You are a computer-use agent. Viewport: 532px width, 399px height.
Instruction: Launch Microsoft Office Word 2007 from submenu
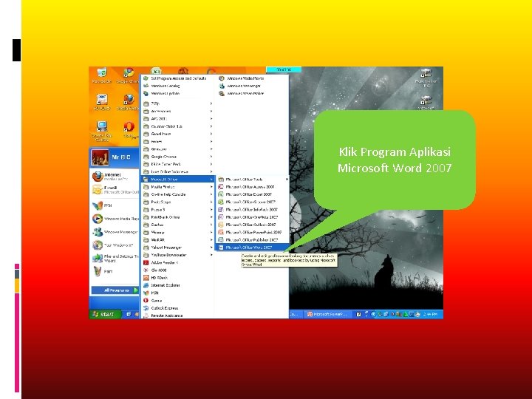pos(252,248)
